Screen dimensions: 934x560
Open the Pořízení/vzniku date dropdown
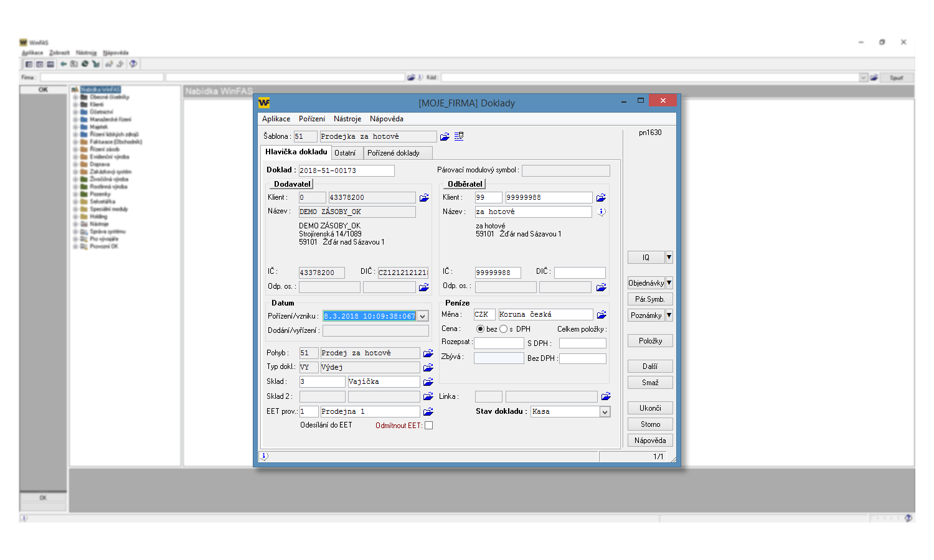point(423,316)
